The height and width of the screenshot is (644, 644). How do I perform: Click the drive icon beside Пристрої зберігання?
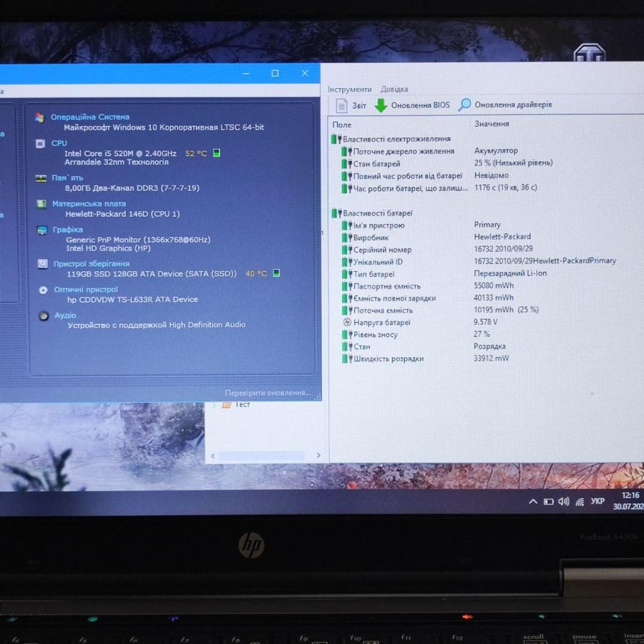(x=43, y=263)
